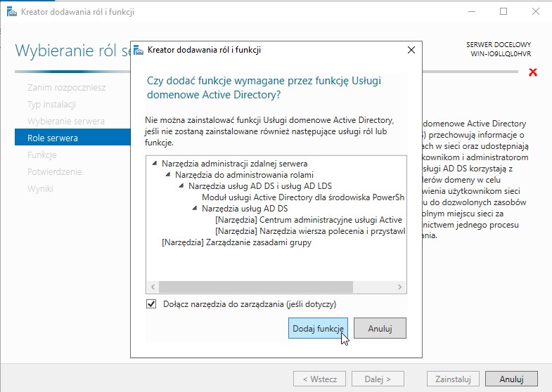Click Anuluj button in main wizard footer
552x392 pixels.
511,379
